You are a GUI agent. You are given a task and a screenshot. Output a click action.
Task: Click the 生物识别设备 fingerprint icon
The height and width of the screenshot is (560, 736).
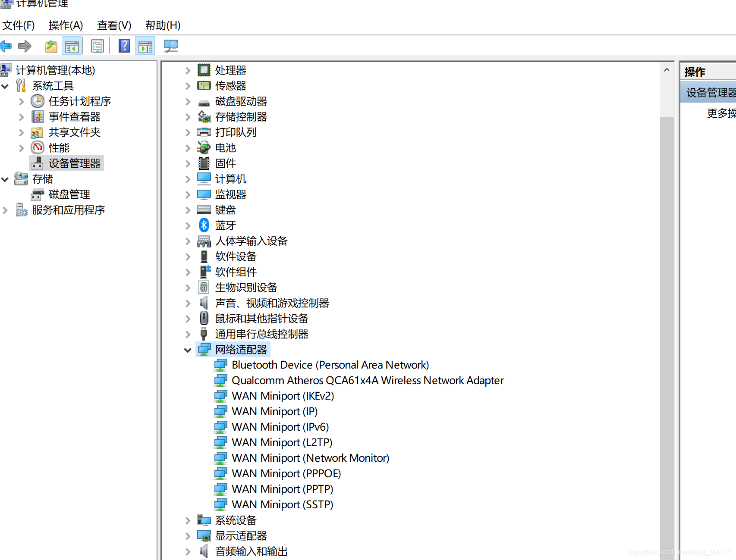point(204,287)
